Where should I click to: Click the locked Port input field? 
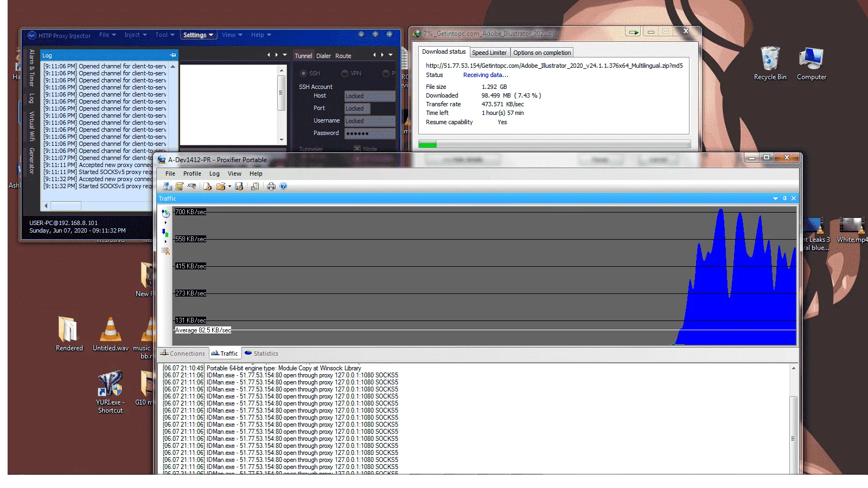point(358,108)
